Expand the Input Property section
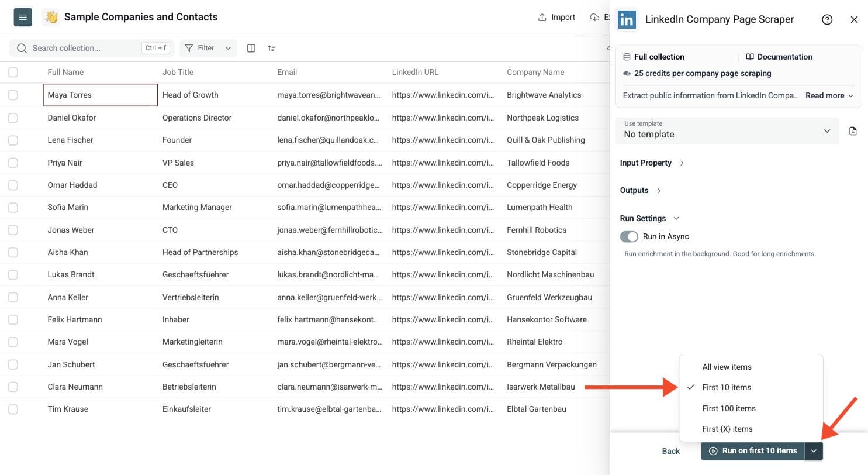Image resolution: width=868 pixels, height=475 pixels. click(x=652, y=163)
